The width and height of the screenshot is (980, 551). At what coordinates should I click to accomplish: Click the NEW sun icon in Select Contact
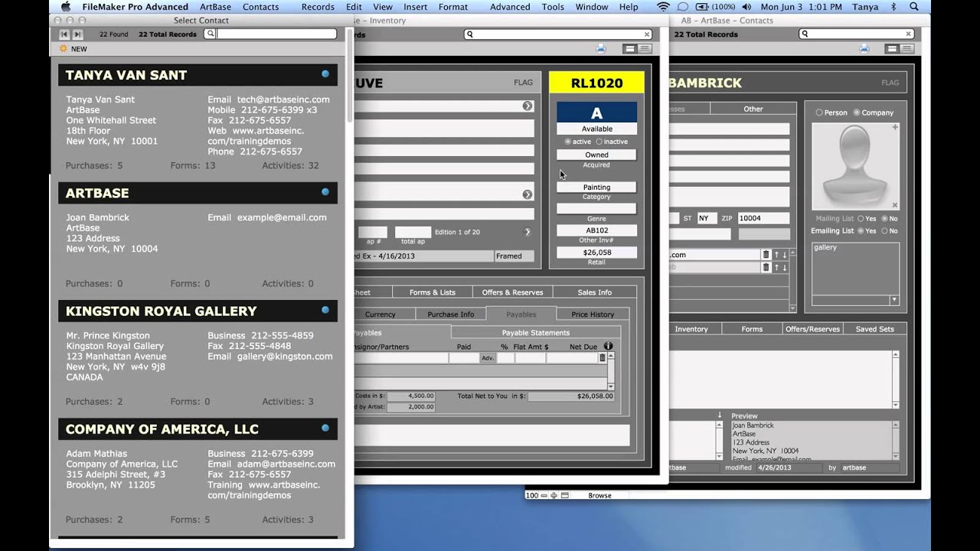pos(64,49)
